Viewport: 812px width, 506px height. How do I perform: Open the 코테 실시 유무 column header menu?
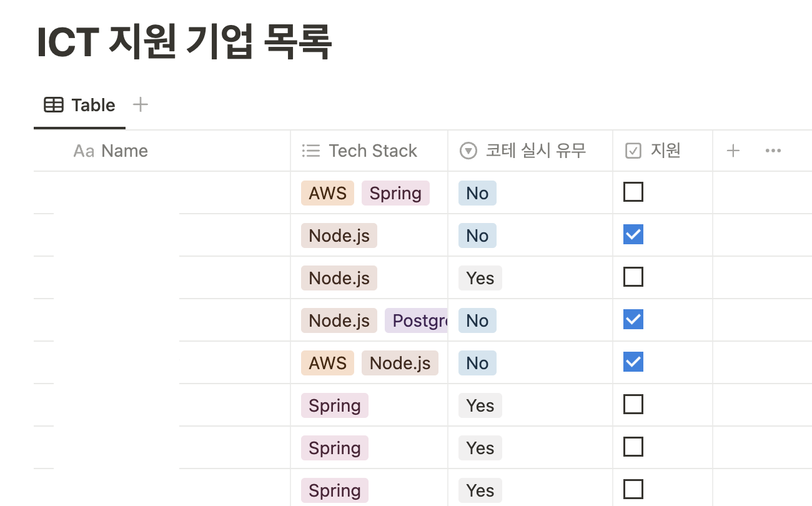tap(530, 151)
